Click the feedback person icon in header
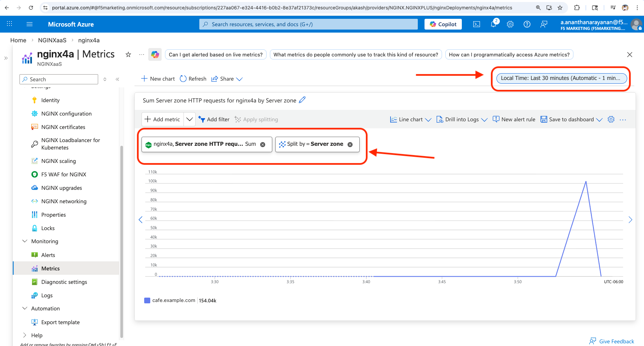 click(544, 24)
